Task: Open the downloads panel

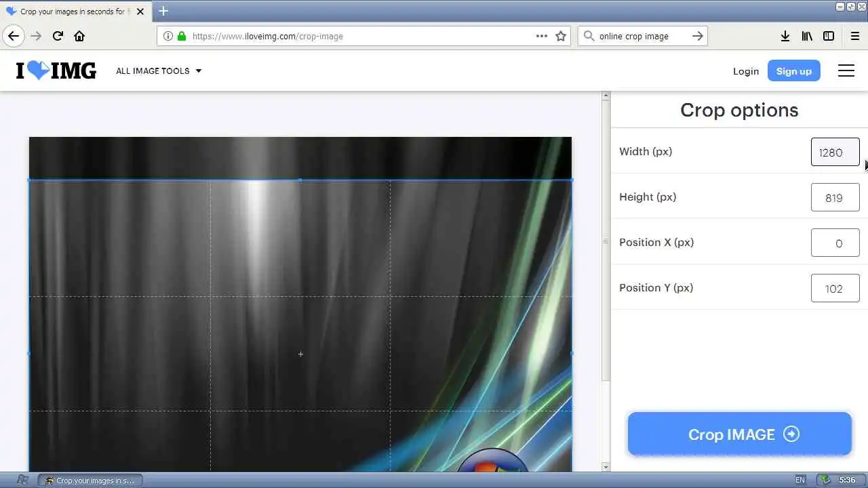Action: [x=785, y=36]
